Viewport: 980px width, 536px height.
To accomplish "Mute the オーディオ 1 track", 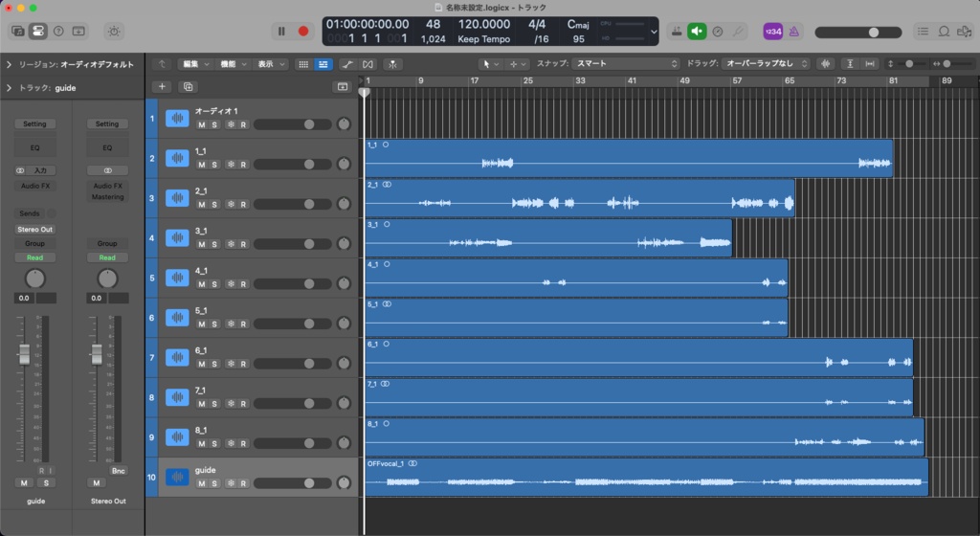I will point(201,125).
